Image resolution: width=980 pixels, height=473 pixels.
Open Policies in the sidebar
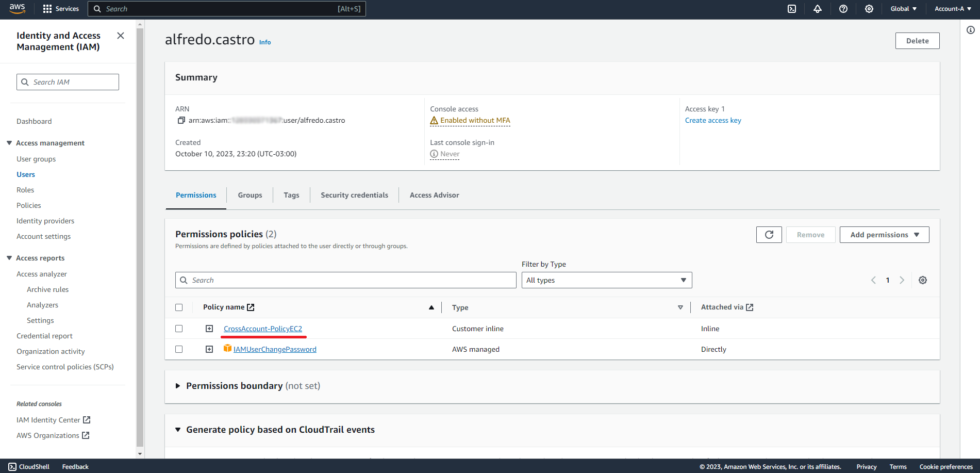pos(29,205)
